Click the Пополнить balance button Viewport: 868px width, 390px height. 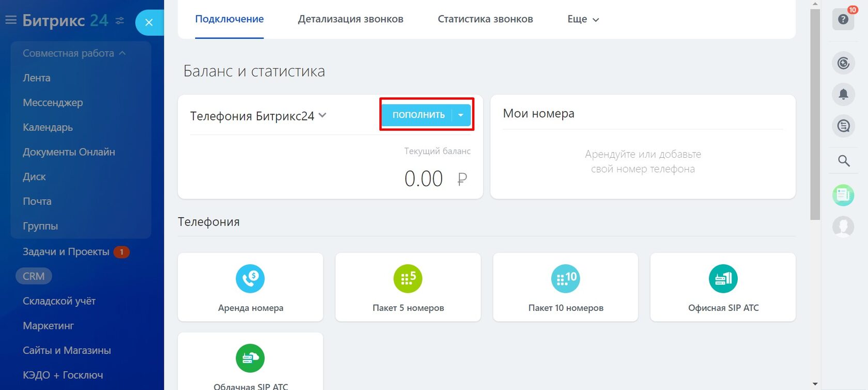coord(417,115)
